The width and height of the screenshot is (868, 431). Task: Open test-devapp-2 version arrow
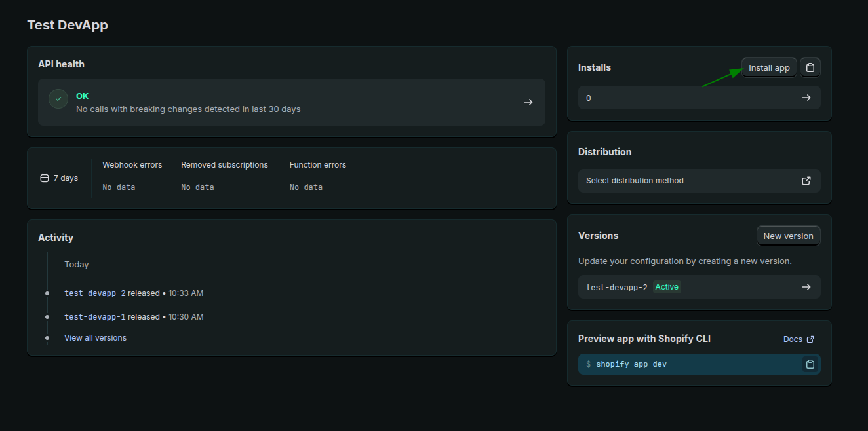coord(806,287)
